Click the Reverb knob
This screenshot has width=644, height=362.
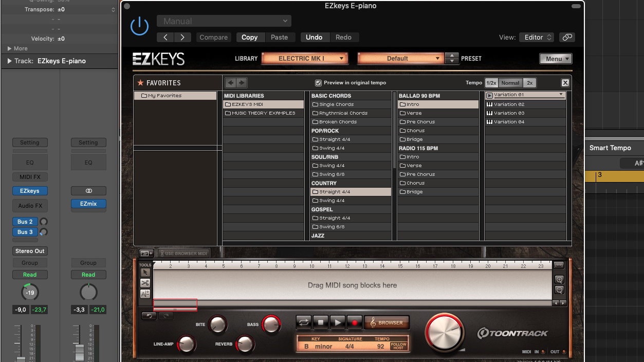(x=245, y=343)
